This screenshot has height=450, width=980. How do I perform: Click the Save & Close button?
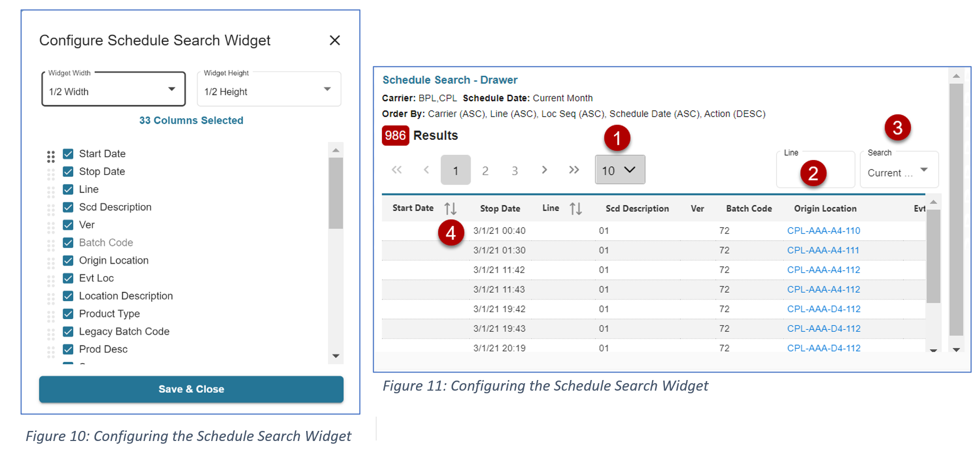[x=191, y=389]
